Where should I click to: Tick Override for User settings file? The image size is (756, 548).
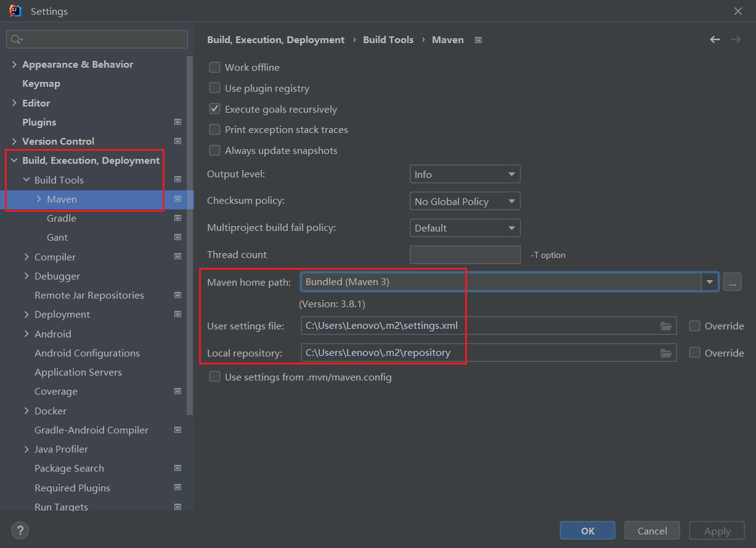(694, 326)
